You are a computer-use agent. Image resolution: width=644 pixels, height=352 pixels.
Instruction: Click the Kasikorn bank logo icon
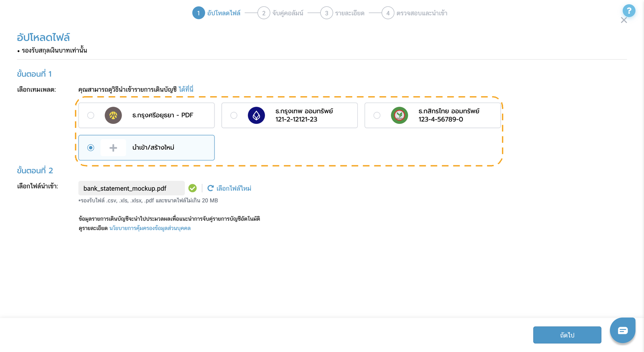click(400, 115)
